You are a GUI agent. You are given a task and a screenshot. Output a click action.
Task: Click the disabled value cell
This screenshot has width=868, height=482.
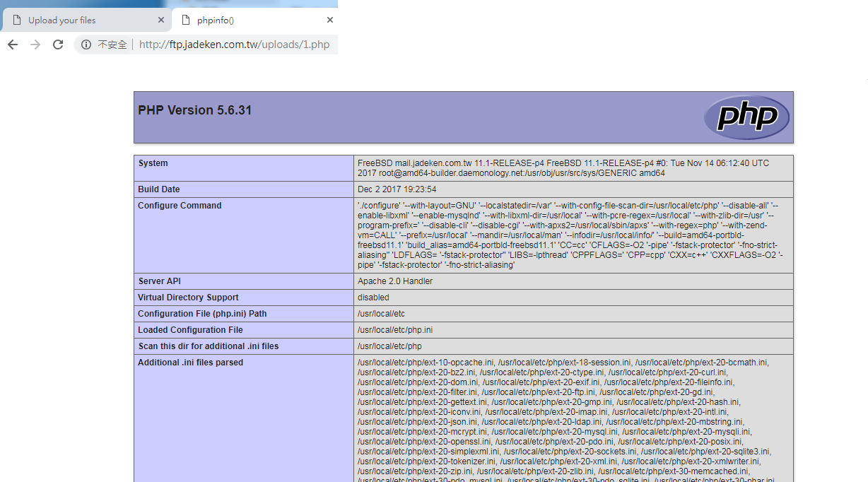click(573, 298)
